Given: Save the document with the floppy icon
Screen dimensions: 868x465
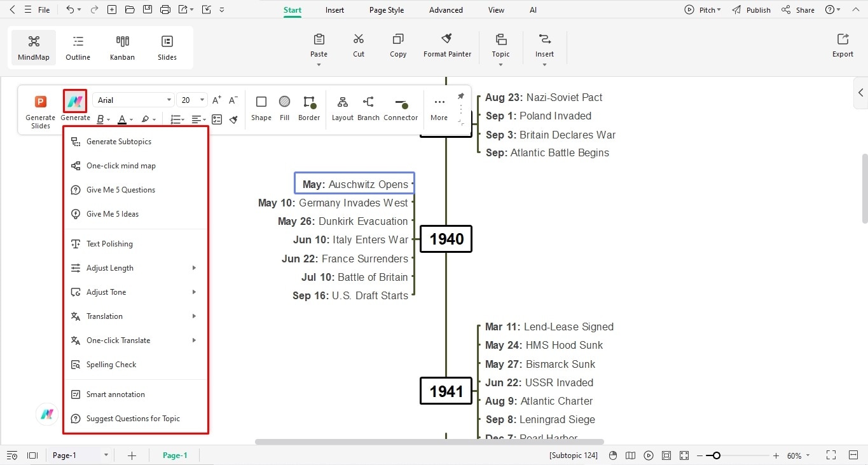Looking at the screenshot, I should tap(148, 10).
